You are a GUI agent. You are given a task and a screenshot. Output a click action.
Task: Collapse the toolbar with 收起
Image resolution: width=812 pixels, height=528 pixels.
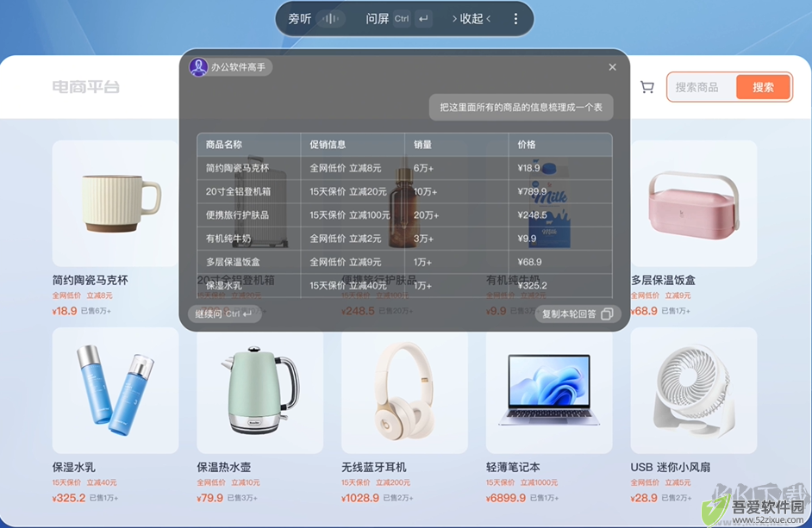click(x=471, y=19)
